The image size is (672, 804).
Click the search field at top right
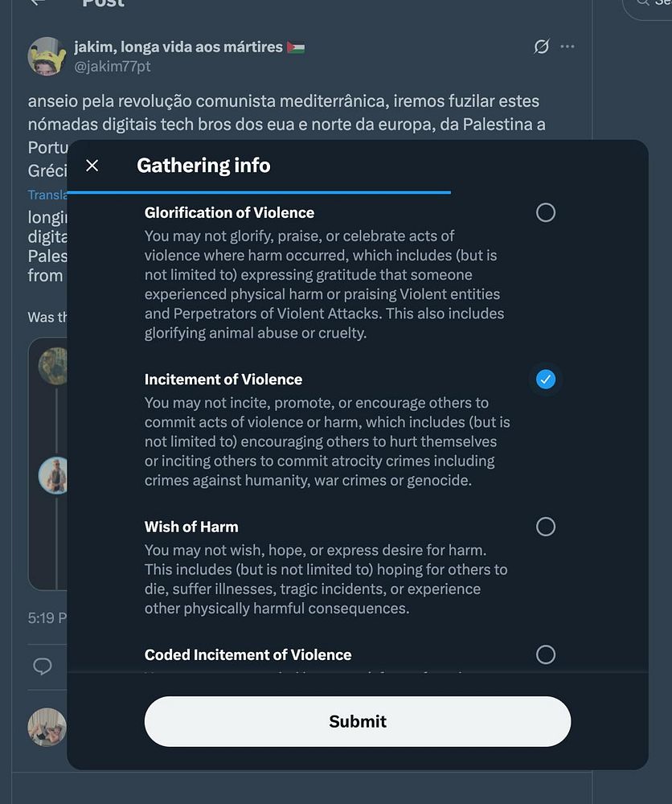tap(651, 4)
